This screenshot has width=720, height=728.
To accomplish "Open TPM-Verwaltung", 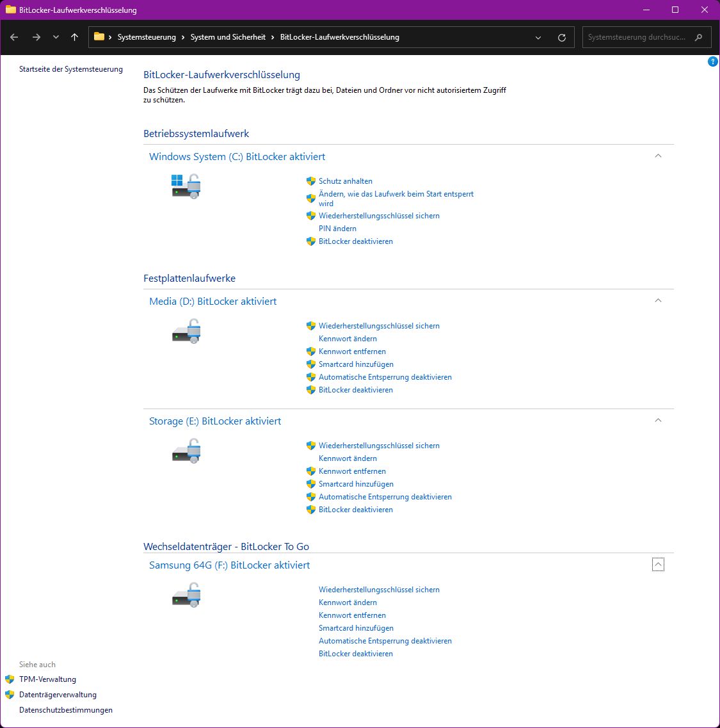I will (47, 679).
